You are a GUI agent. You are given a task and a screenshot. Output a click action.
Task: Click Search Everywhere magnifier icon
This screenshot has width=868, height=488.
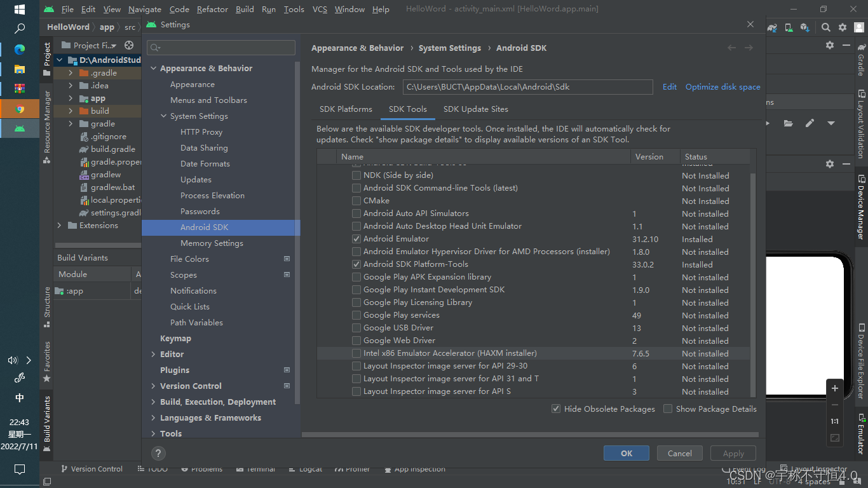click(x=825, y=27)
